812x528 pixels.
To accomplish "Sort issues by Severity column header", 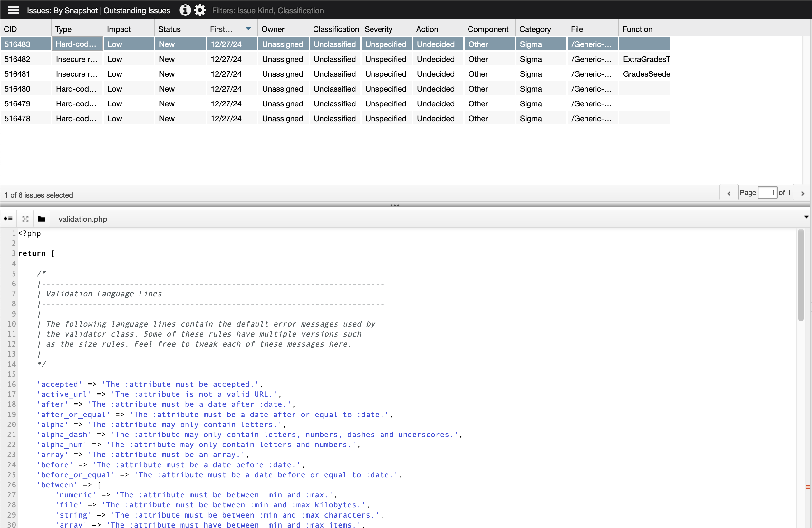I will (387, 29).
